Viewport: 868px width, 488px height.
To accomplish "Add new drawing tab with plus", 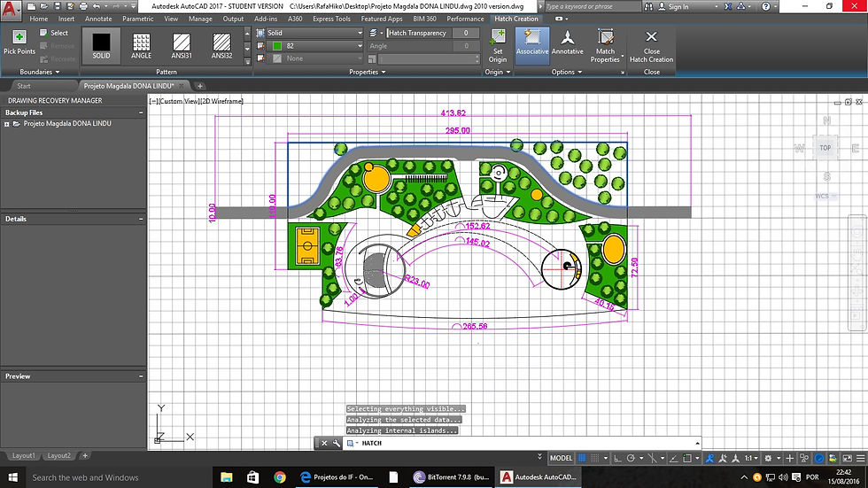I will point(200,86).
